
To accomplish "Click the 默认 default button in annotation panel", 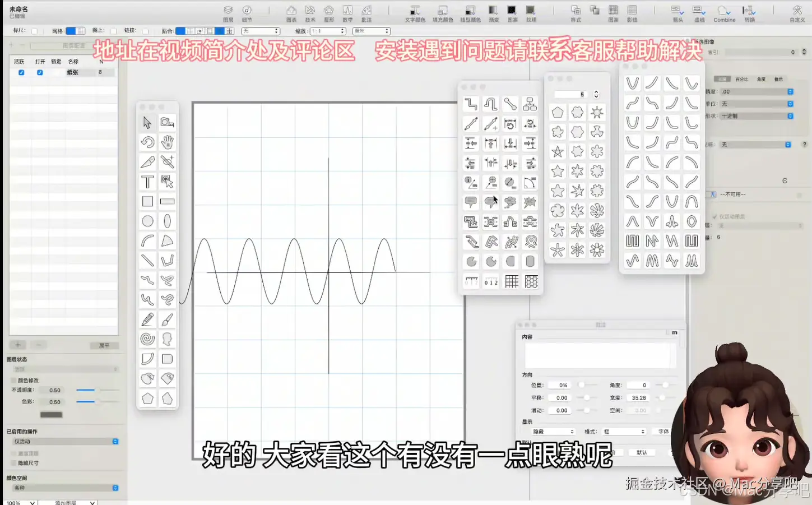I will click(x=642, y=452).
